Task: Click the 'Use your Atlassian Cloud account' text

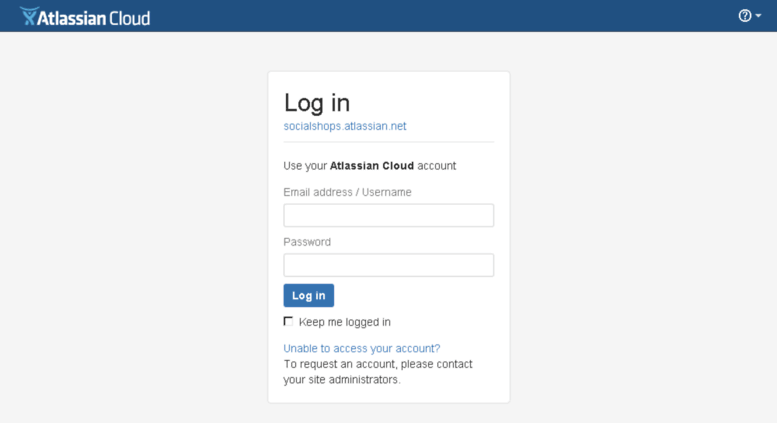Action: click(x=370, y=166)
